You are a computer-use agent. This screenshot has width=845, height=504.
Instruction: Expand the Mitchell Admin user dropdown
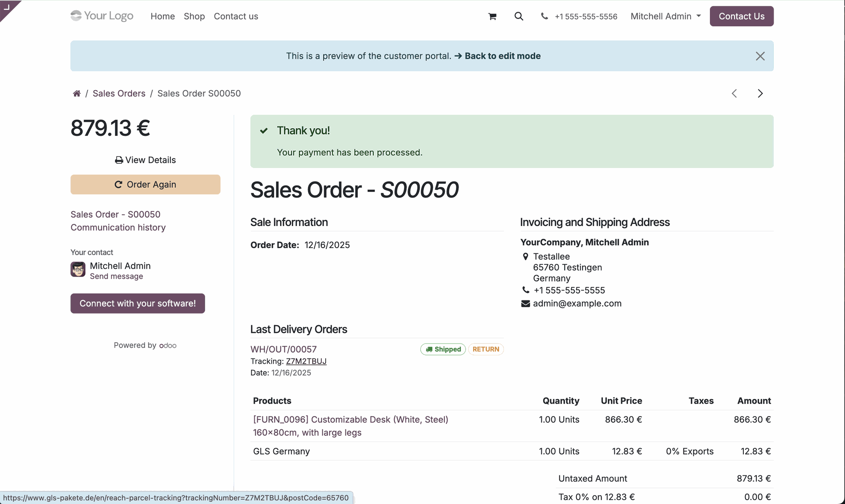click(665, 16)
